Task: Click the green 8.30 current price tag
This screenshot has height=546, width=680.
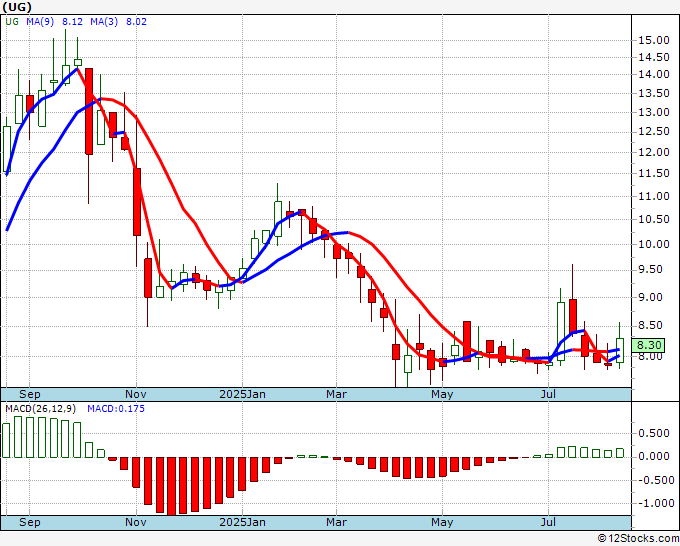Action: click(648, 345)
